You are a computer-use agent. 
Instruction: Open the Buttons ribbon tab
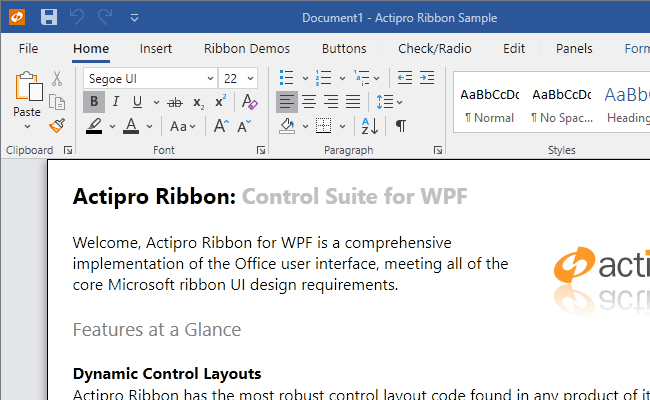click(344, 48)
